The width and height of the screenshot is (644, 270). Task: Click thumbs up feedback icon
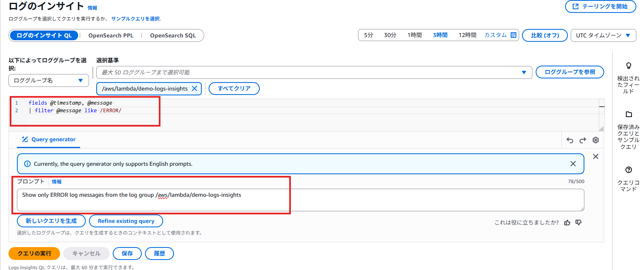(567, 223)
